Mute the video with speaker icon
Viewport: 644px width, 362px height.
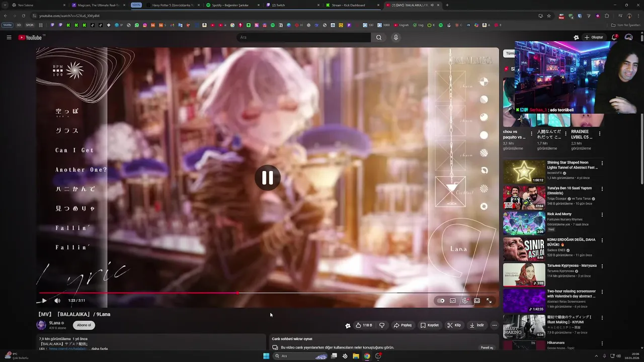click(x=57, y=301)
